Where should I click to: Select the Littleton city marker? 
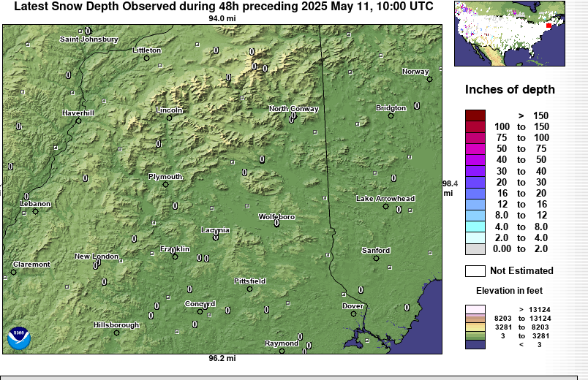146,58
